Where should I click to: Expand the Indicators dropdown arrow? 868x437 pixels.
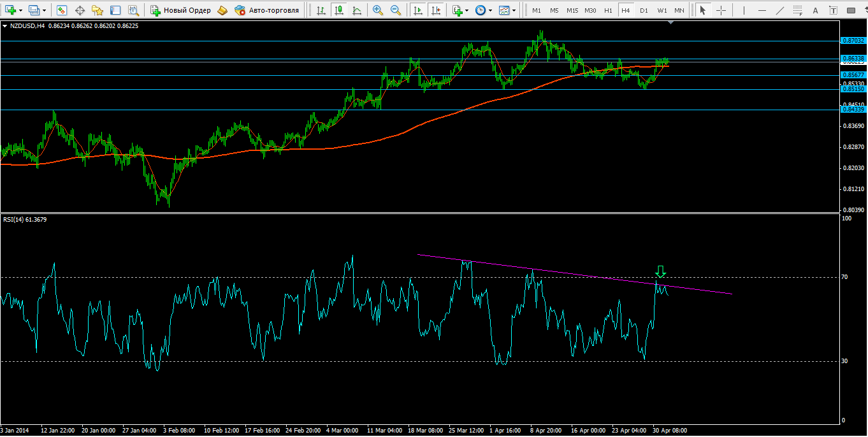point(467,10)
